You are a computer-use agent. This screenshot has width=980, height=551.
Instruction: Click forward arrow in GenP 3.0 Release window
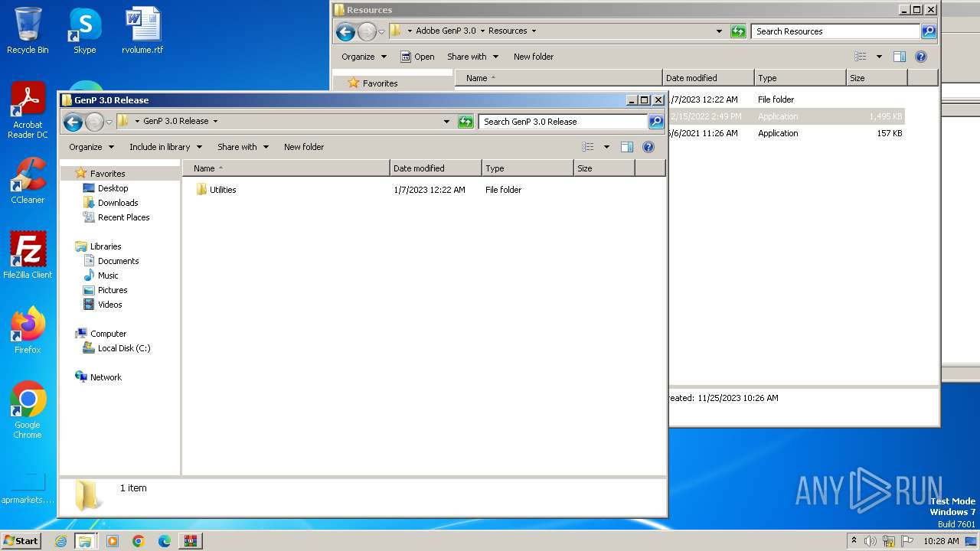coord(94,122)
